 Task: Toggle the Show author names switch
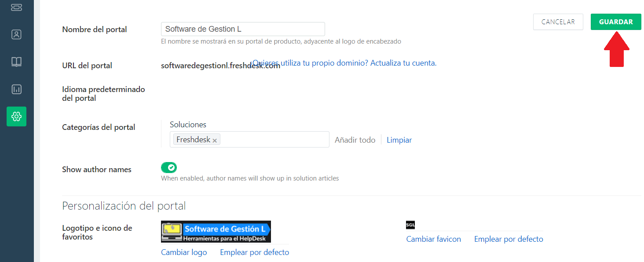point(169,167)
